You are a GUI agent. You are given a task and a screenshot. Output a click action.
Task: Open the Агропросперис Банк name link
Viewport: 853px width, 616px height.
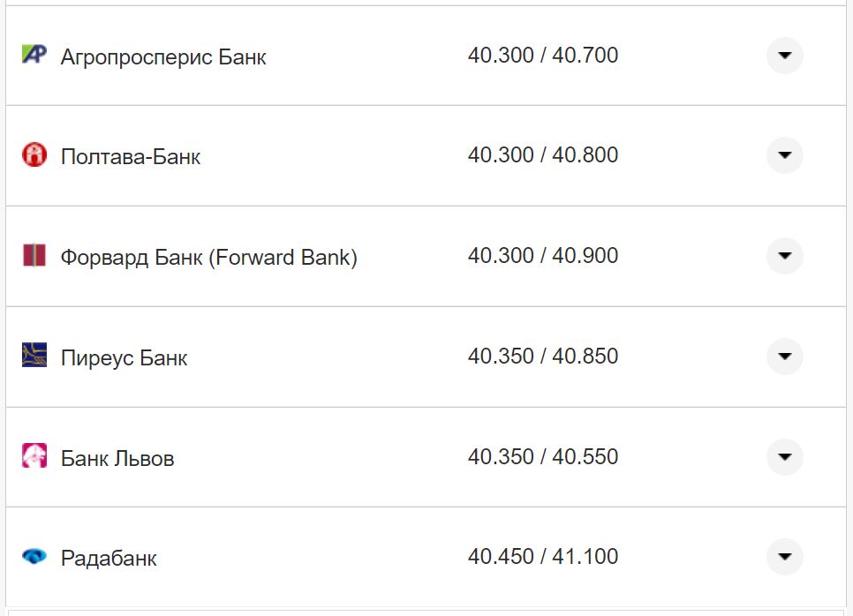tap(163, 57)
